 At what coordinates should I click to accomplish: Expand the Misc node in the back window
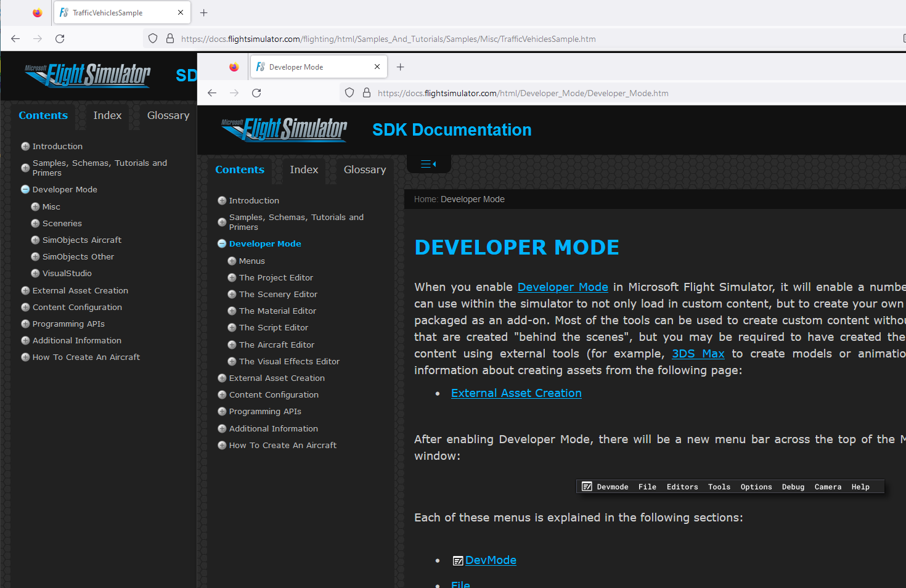[35, 207]
